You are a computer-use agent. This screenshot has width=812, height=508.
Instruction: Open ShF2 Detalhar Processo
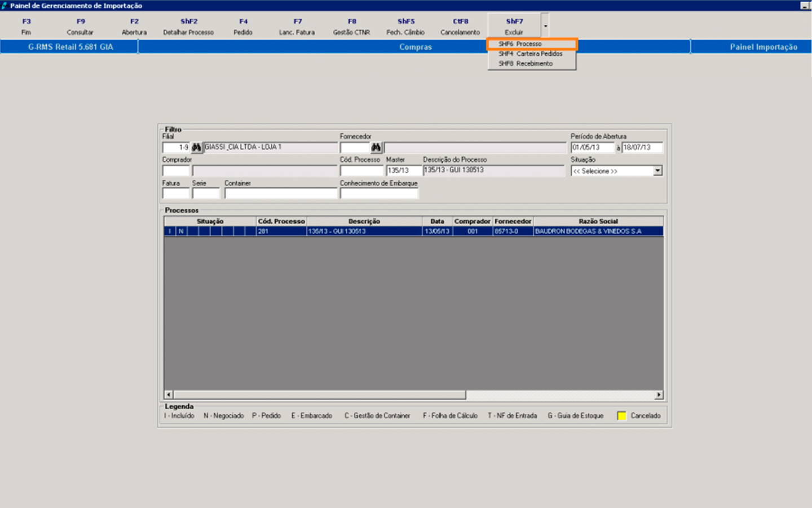click(x=188, y=27)
